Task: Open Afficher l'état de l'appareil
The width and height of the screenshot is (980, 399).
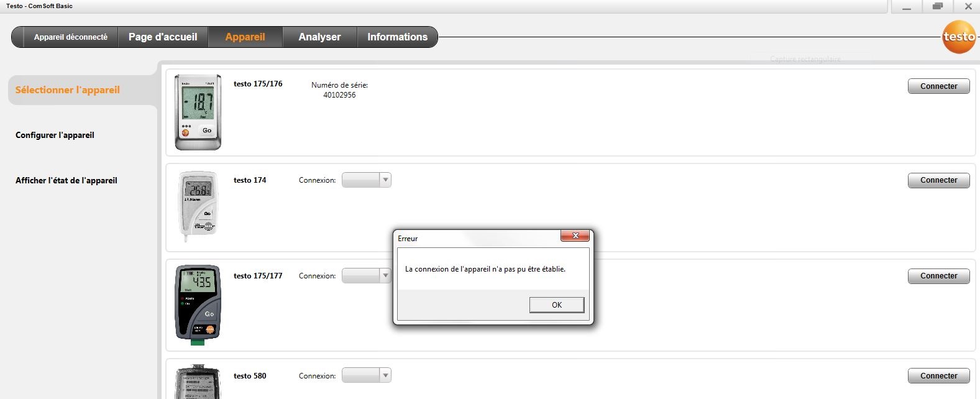Action: pos(66,180)
